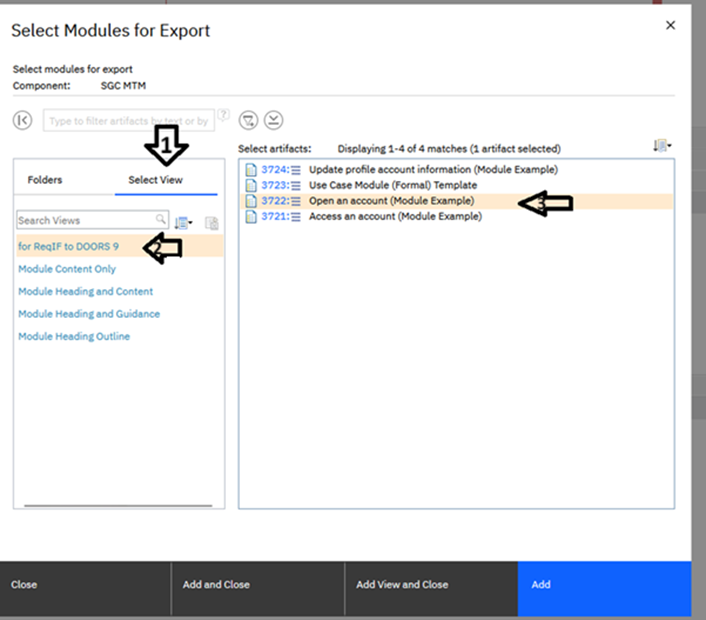706x620 pixels.
Task: Click the clear filters funnel icon
Action: tap(250, 120)
